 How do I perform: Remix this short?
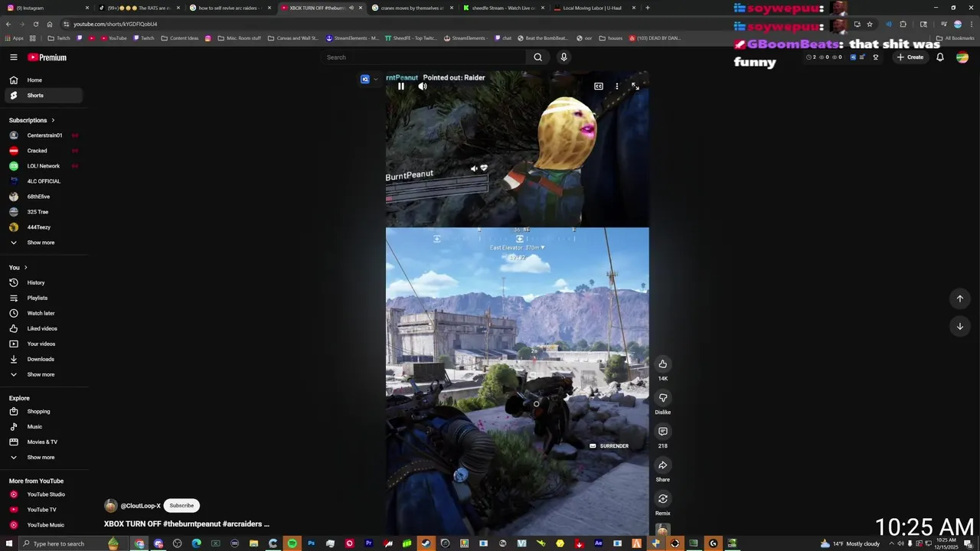[x=663, y=499]
